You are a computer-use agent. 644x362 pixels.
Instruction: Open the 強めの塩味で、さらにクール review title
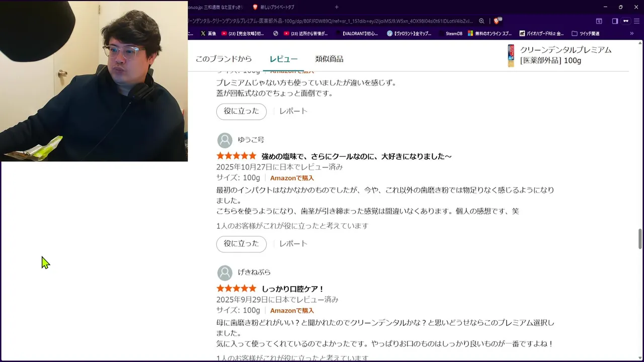(357, 156)
